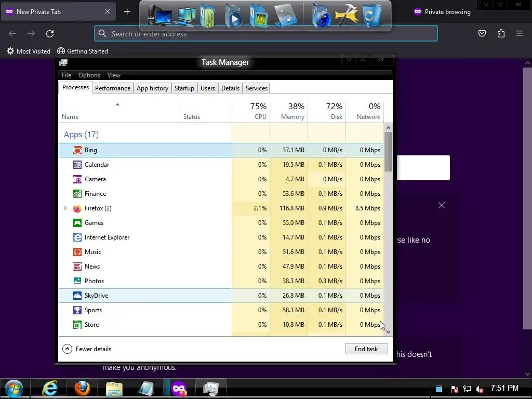
Task: Open the Music player dock icon
Action: coord(286,15)
